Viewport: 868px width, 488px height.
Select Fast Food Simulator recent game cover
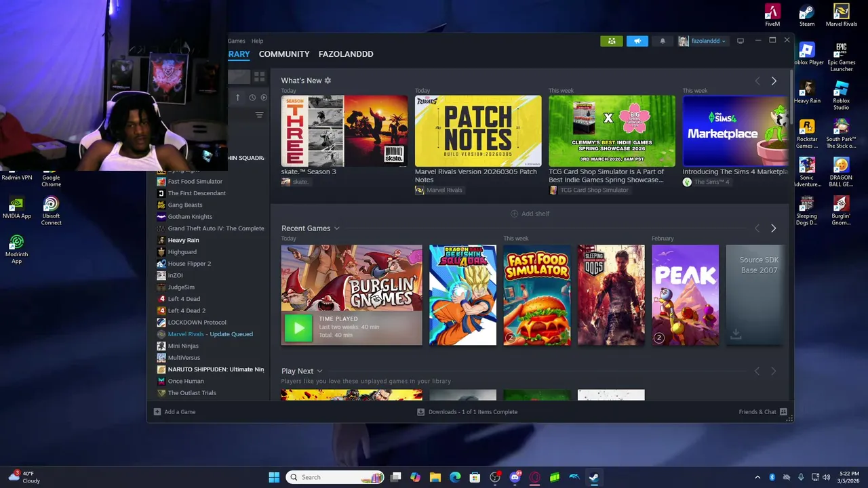[536, 295]
